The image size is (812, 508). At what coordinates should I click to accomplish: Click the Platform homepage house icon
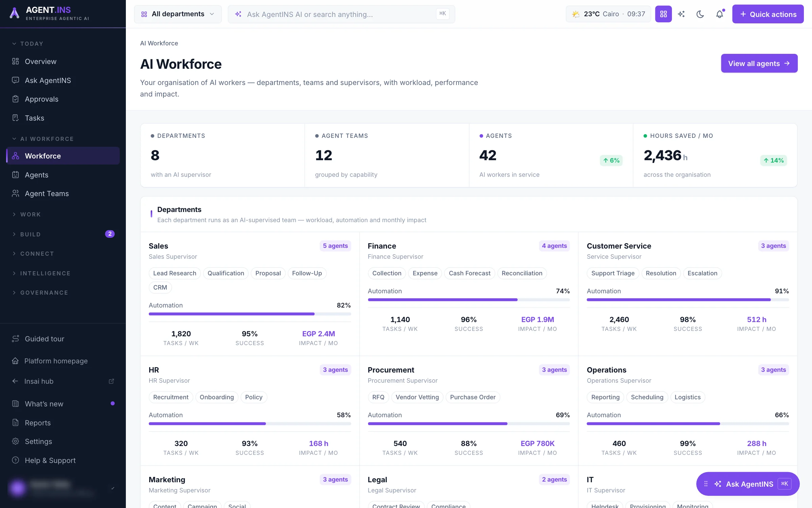click(15, 361)
